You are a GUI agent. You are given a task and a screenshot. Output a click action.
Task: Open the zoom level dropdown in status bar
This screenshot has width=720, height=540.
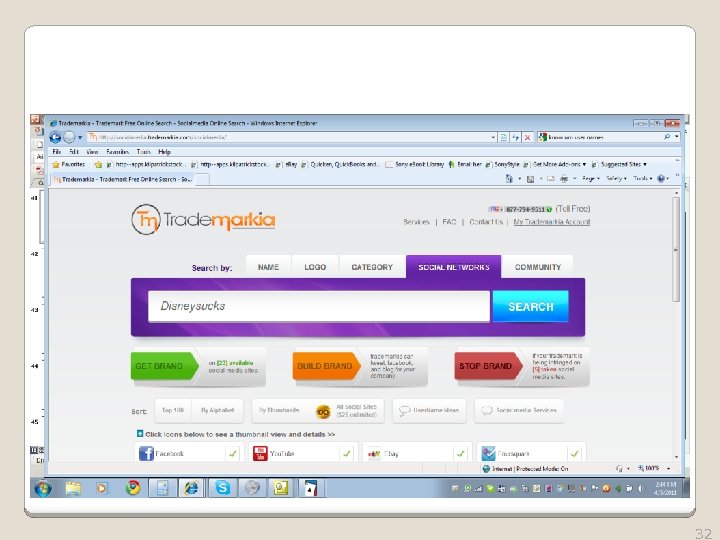coord(668,468)
